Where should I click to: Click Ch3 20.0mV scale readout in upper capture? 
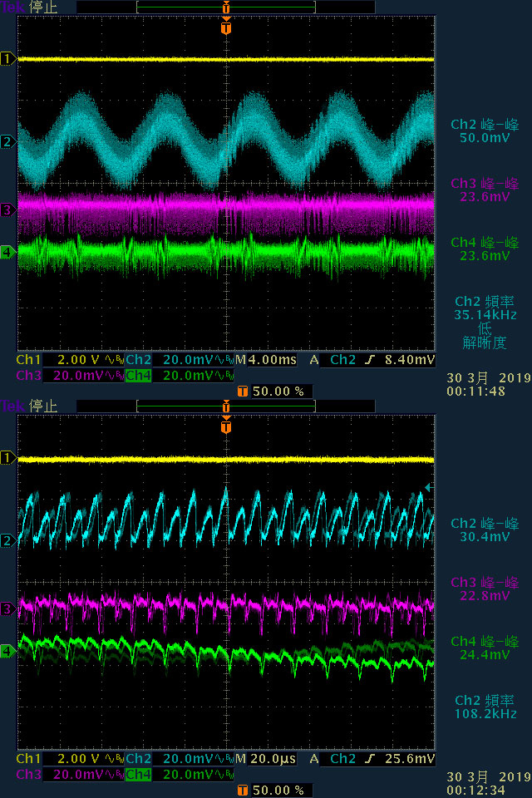71,376
